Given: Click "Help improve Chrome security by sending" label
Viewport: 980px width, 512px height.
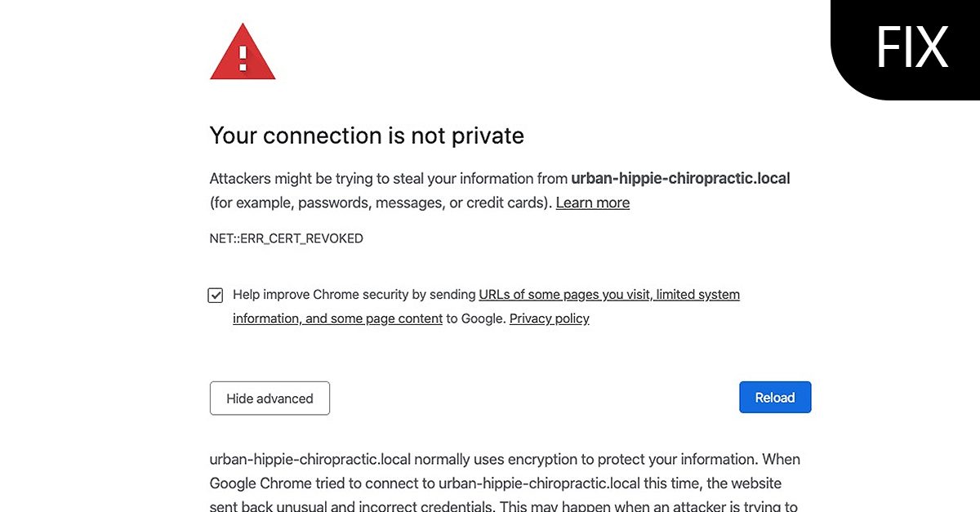Looking at the screenshot, I should tap(354, 295).
